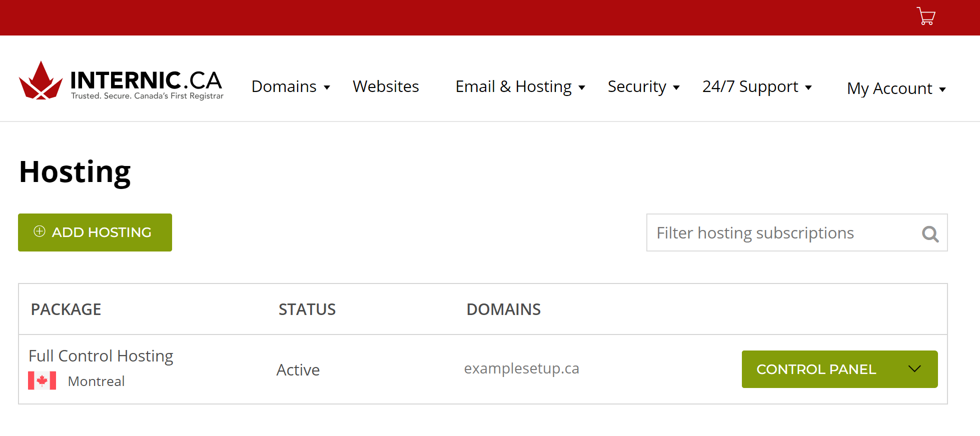The width and height of the screenshot is (980, 436).
Task: Open the Email & Hosting menu
Action: tap(520, 86)
